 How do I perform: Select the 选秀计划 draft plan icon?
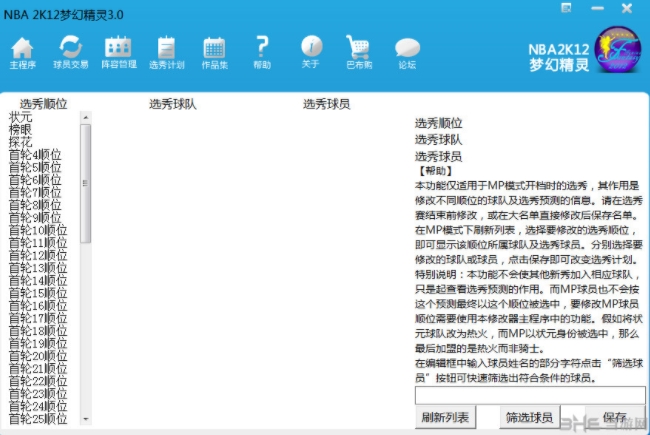166,51
